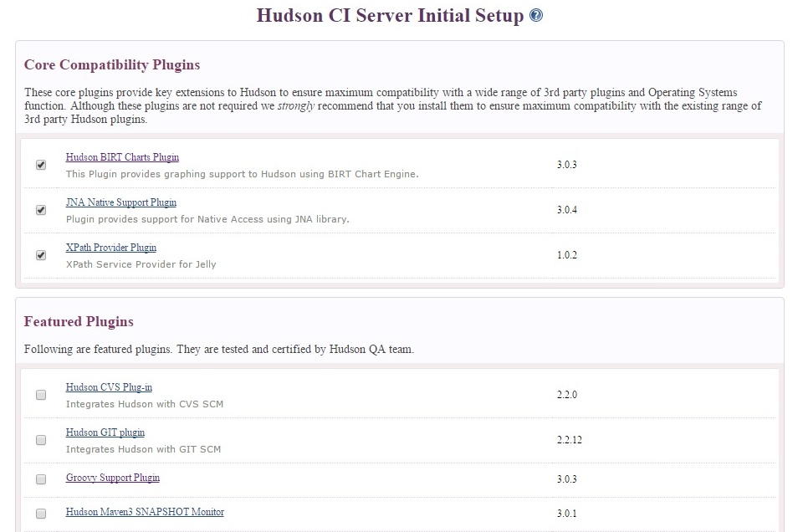
Task: Click the Core Compatibility Plugins heading
Action: coord(112,65)
